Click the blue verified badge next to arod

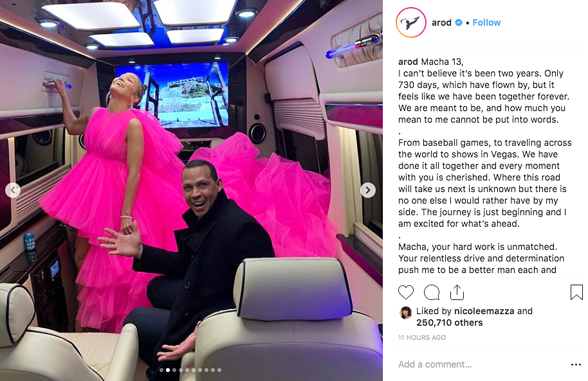tap(458, 23)
